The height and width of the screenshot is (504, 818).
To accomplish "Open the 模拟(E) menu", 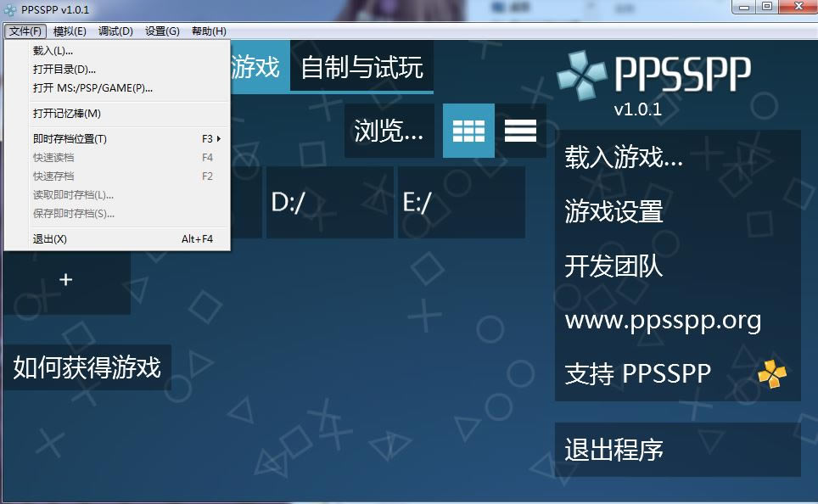I will tap(70, 31).
